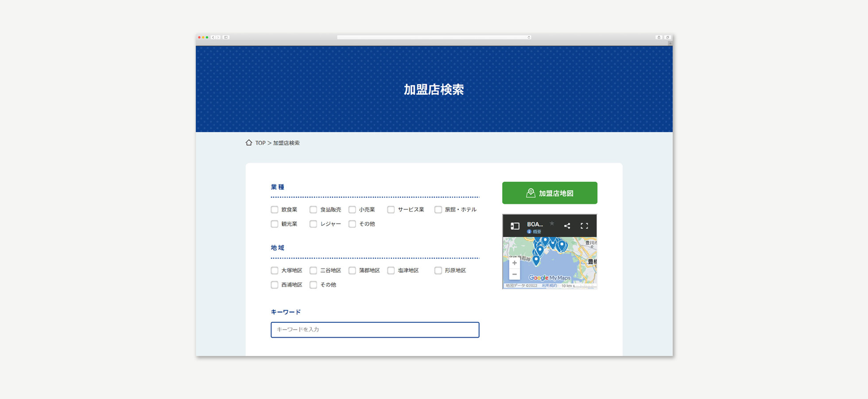Reload the page from the address bar

pos(529,37)
